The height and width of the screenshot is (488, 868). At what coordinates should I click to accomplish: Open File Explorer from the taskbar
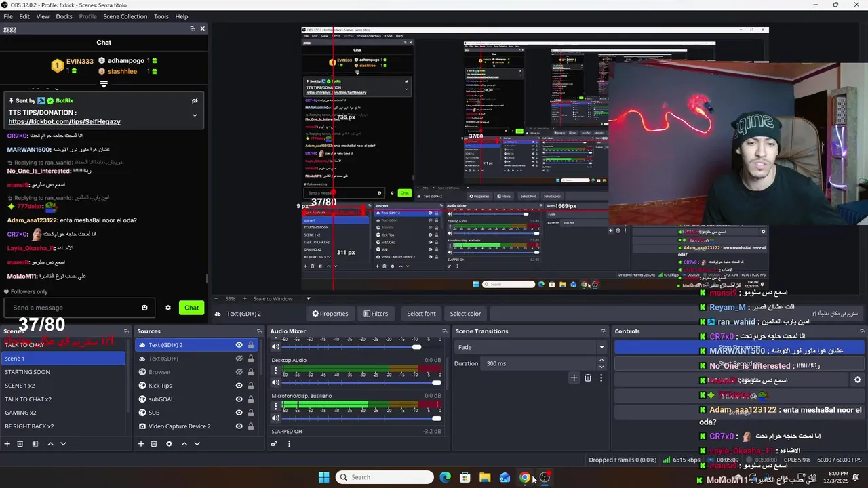point(485,477)
